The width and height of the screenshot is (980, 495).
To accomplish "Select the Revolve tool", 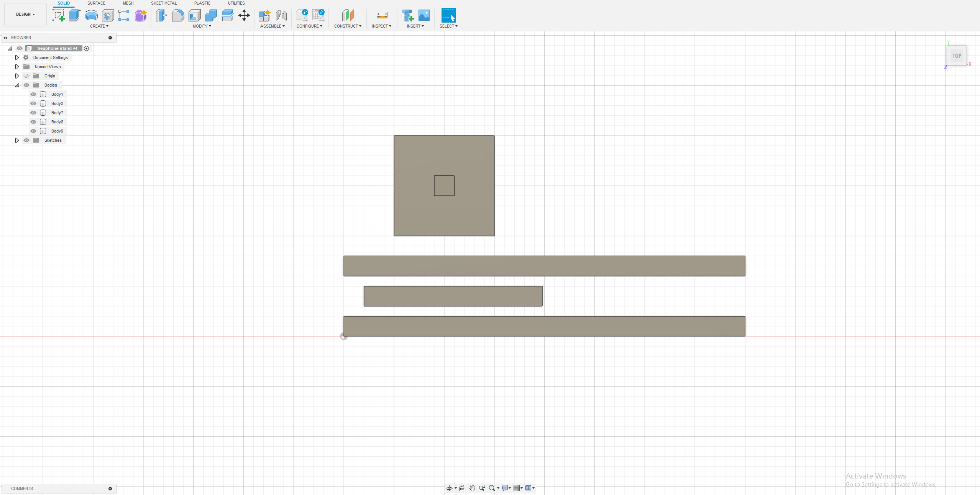I will coord(91,15).
